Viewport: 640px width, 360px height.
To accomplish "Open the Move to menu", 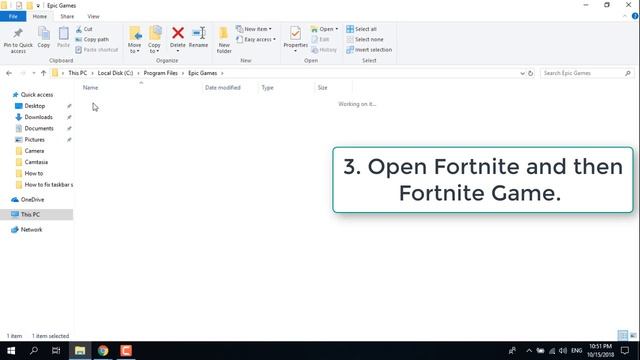I will pos(135,40).
